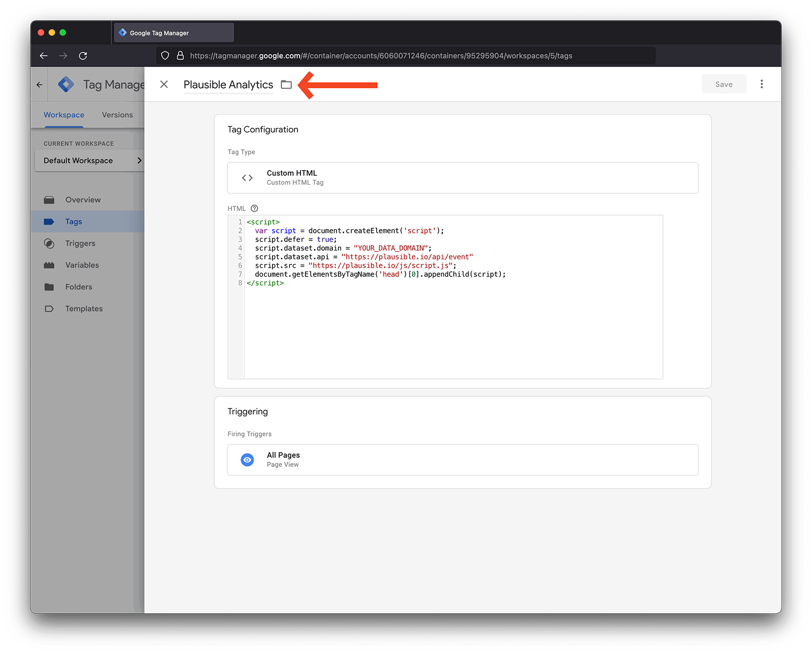
Task: Open the Variables panel
Action: tap(82, 265)
